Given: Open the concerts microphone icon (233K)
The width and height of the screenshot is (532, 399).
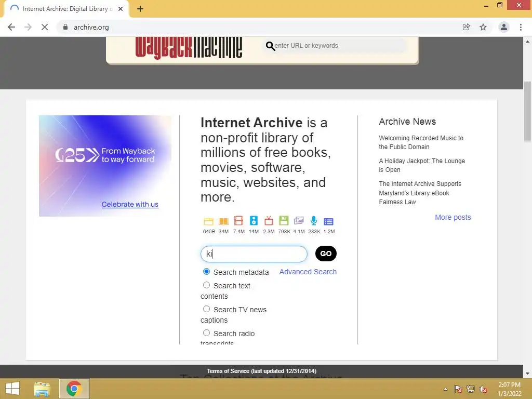Looking at the screenshot, I should click(x=314, y=221).
